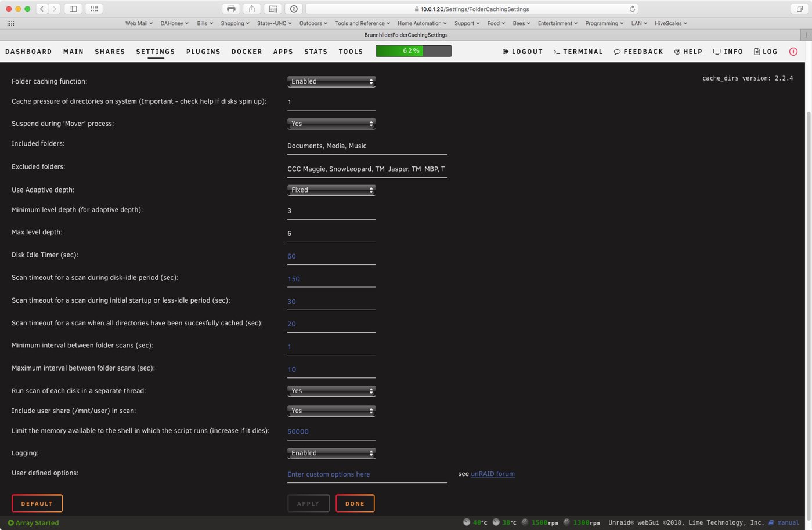Click the 1500 rpm fan indicator
Viewport: 812px width, 530px height.
[540, 523]
